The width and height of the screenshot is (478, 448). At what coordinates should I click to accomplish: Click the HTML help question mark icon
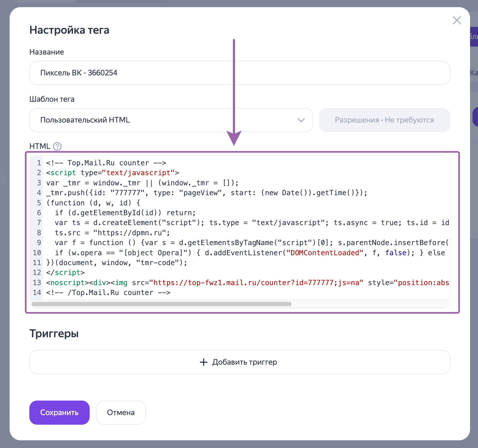pyautogui.click(x=57, y=146)
